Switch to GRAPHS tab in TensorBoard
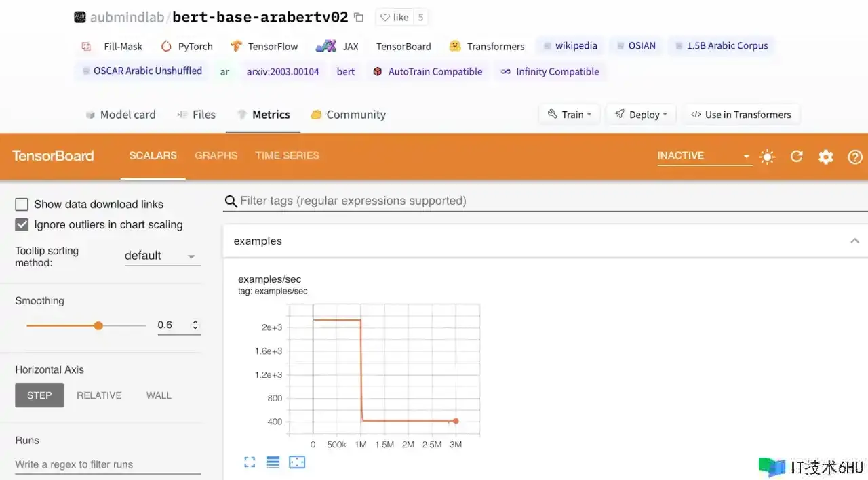Image resolution: width=868 pixels, height=480 pixels. (x=216, y=155)
